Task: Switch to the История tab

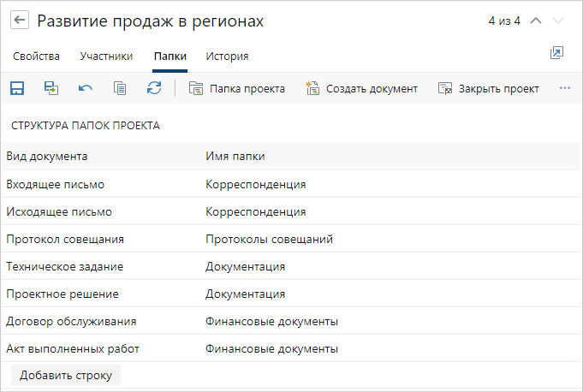Action: coord(227,56)
